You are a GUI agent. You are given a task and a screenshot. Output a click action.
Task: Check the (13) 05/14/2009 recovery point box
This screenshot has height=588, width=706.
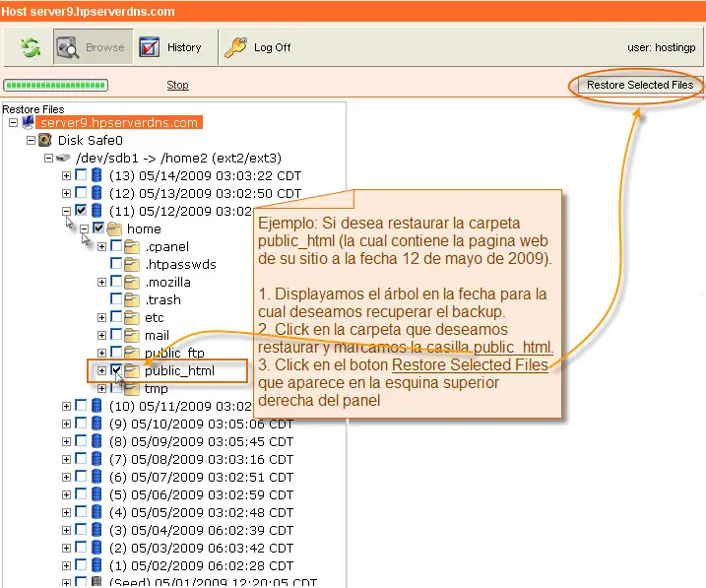(x=81, y=174)
